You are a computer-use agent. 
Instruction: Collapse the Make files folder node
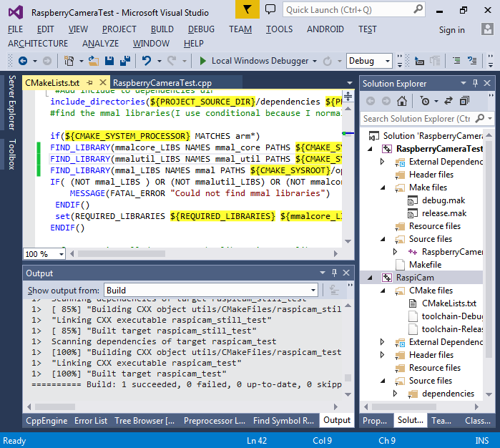(383, 188)
